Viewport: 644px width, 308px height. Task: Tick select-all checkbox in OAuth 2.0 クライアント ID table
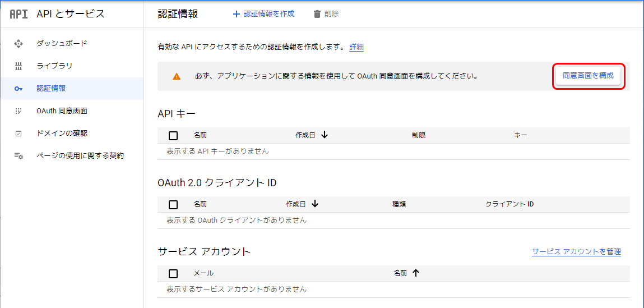pyautogui.click(x=173, y=204)
